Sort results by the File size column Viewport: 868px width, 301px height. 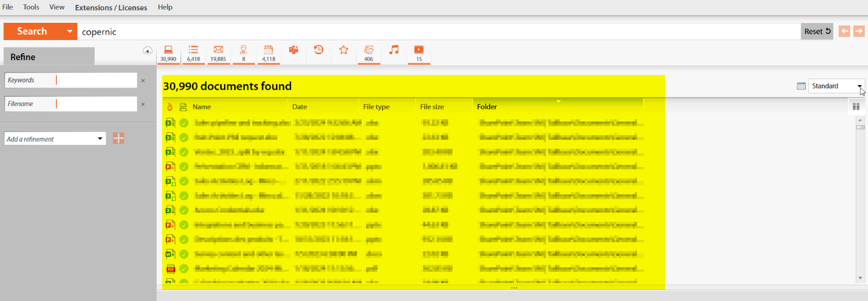click(x=432, y=107)
